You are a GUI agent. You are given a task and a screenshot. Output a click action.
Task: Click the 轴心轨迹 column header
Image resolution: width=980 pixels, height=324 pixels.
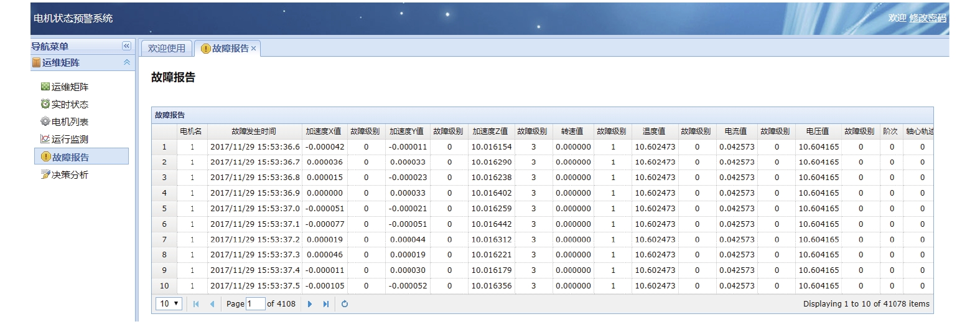point(918,131)
